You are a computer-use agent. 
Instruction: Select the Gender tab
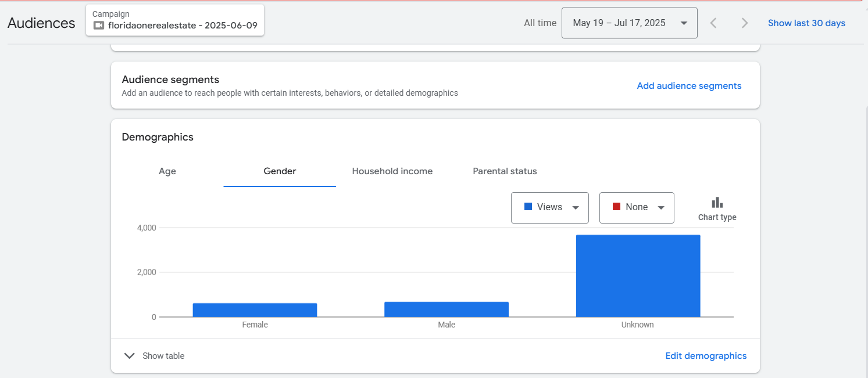280,171
